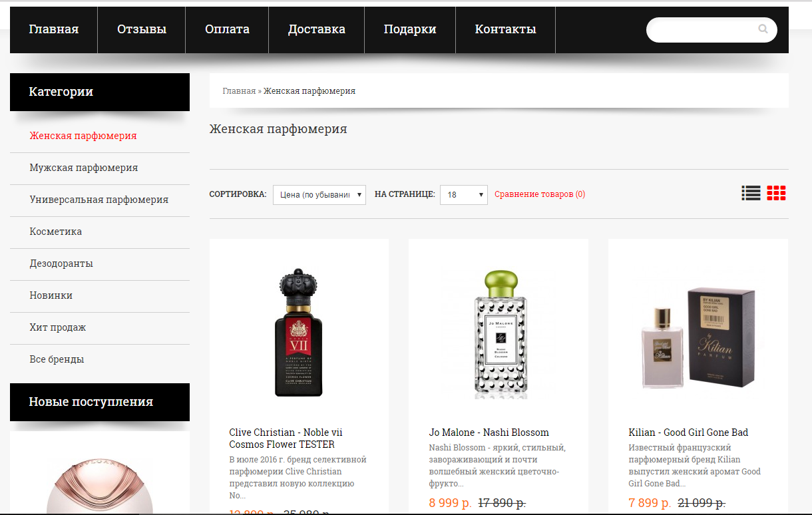Open the items per page dropdown

[464, 194]
